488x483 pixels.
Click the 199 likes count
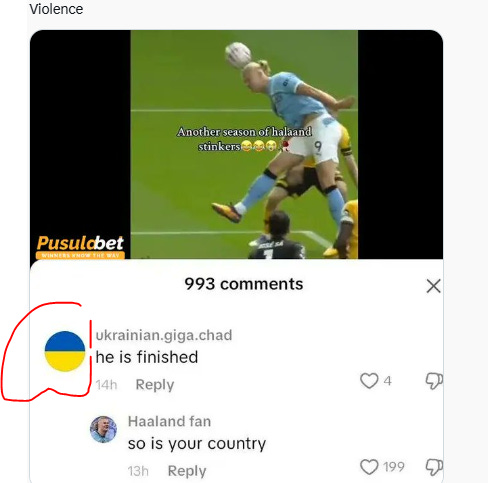394,467
